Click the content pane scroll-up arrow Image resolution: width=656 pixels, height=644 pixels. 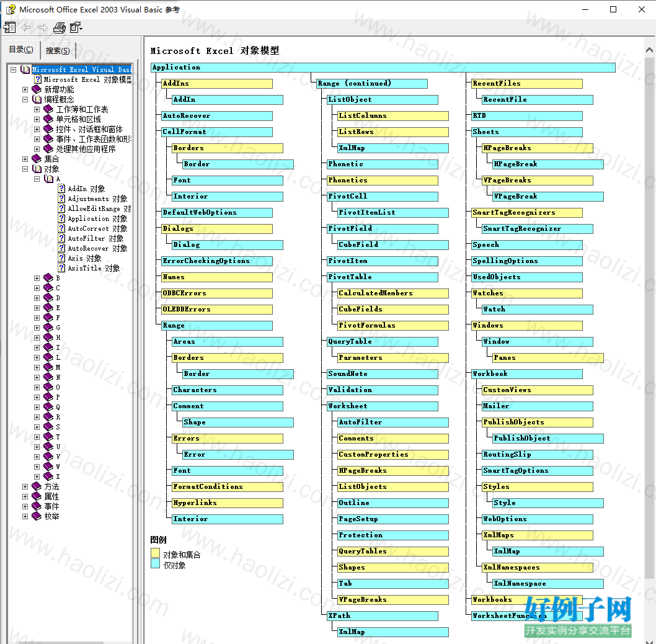click(x=649, y=50)
